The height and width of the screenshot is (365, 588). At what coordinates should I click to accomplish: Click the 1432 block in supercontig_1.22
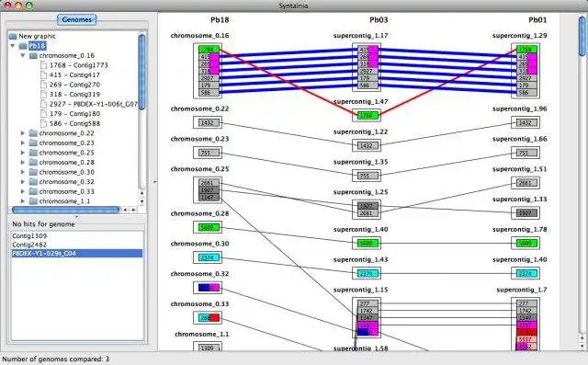(x=367, y=145)
